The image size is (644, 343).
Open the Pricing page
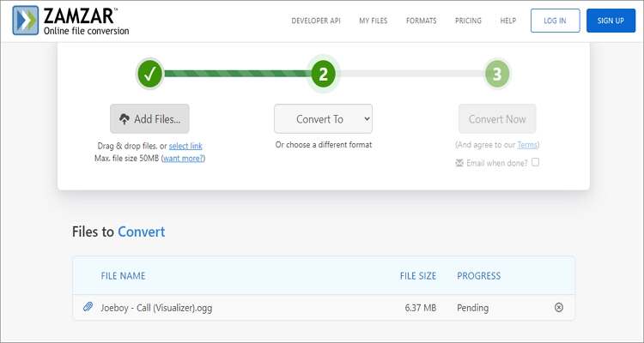pyautogui.click(x=468, y=21)
